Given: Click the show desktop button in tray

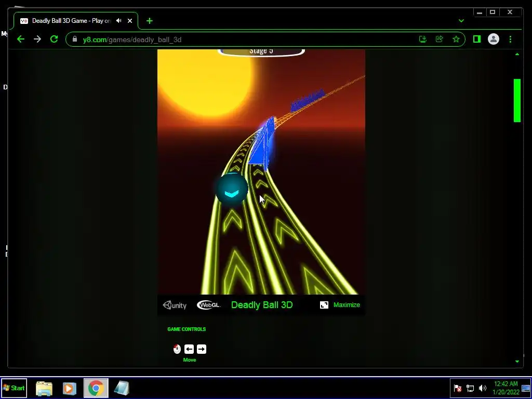Looking at the screenshot, I should pyautogui.click(x=526, y=388).
